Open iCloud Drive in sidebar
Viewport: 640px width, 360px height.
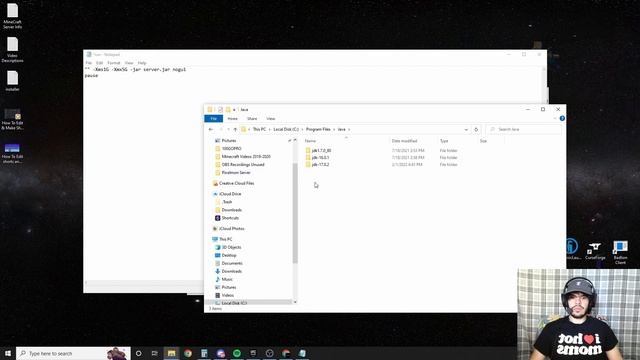[230, 194]
